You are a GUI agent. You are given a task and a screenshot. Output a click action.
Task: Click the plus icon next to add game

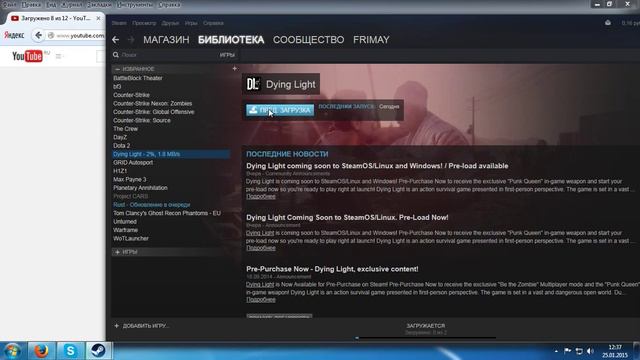pos(117,326)
